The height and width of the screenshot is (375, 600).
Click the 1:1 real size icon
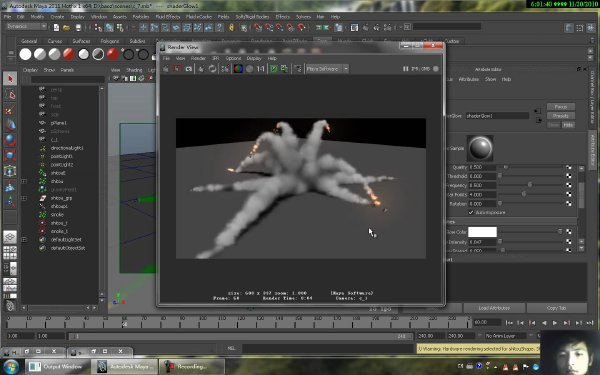point(261,69)
